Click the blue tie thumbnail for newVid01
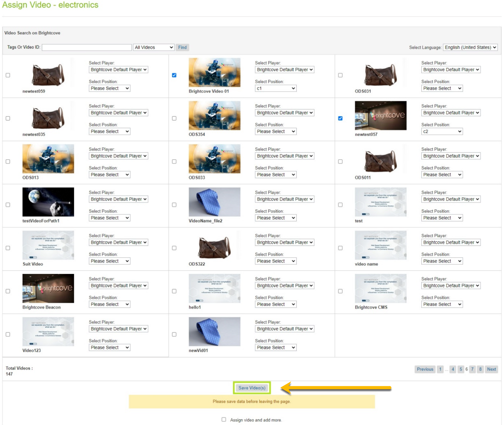 [x=214, y=331]
